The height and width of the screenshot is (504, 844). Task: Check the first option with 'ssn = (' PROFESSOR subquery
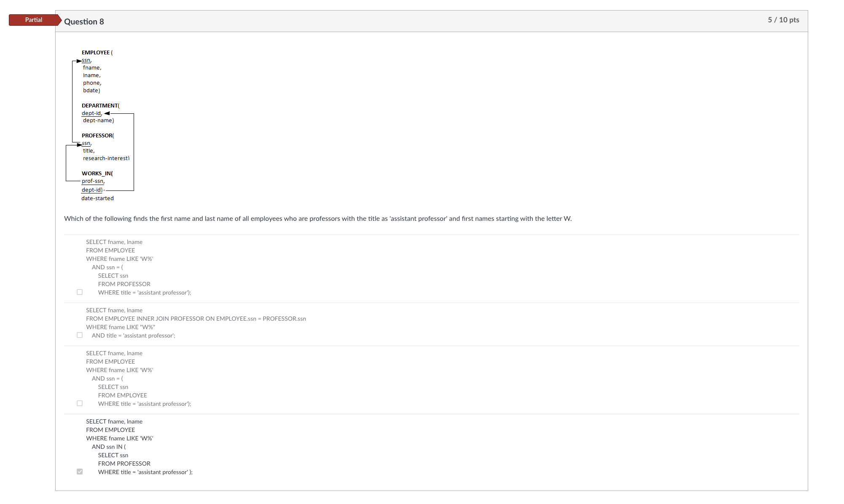(x=80, y=292)
